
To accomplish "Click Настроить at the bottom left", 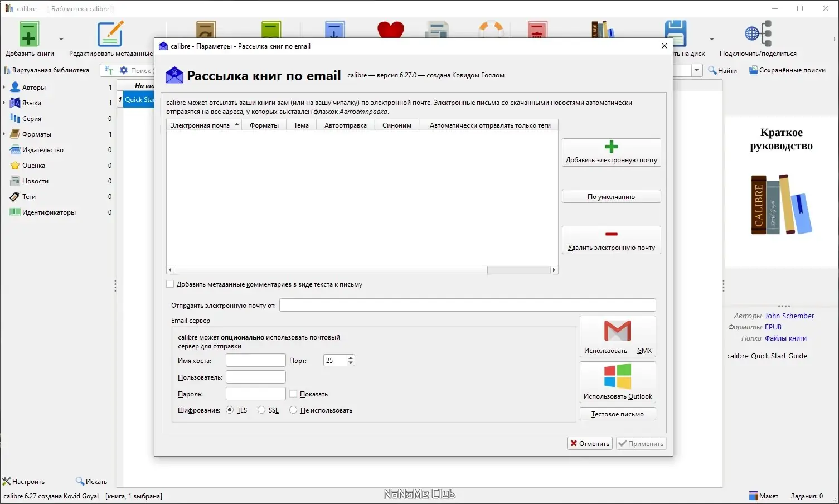I will (x=23, y=482).
